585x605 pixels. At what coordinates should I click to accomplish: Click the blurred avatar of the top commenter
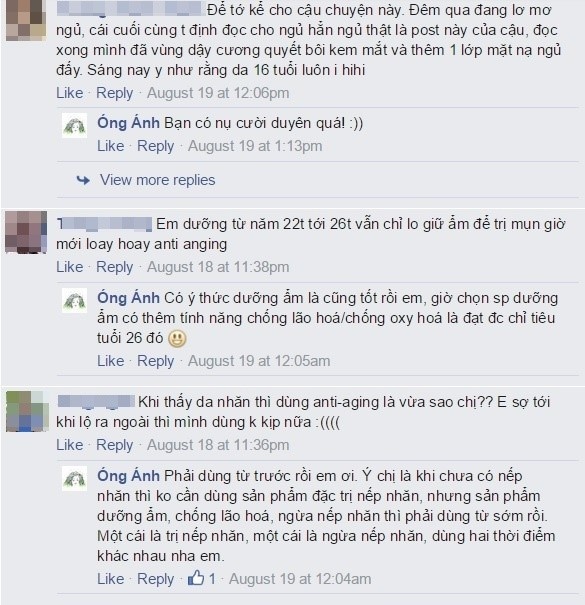(26, 20)
